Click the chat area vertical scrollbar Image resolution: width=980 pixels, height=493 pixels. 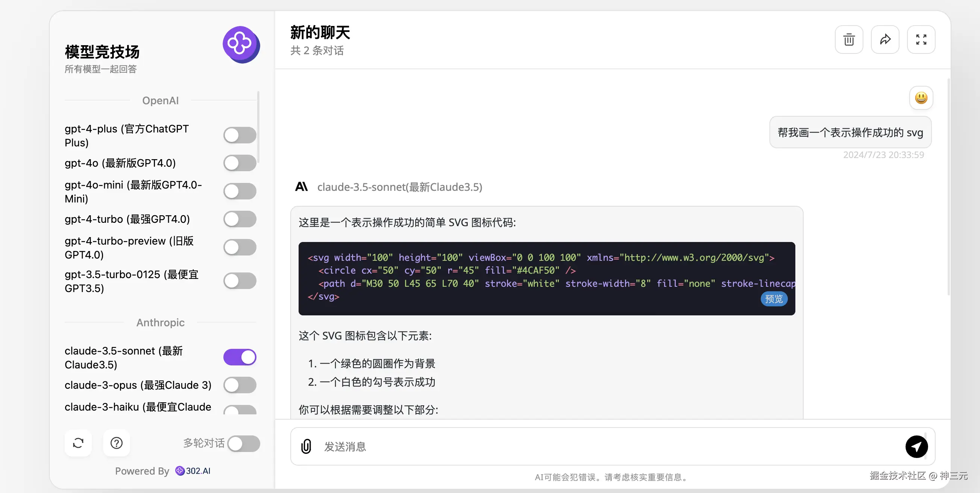948,187
